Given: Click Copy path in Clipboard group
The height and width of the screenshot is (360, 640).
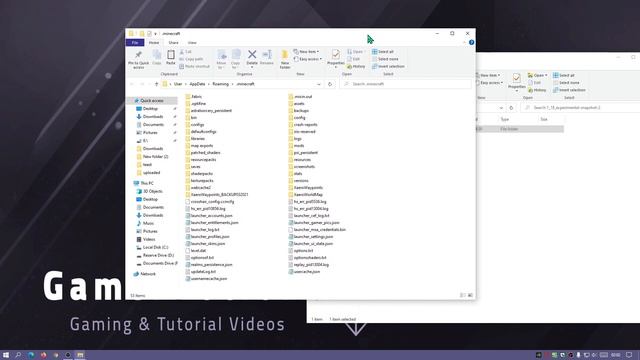Looking at the screenshot, I should [191, 59].
